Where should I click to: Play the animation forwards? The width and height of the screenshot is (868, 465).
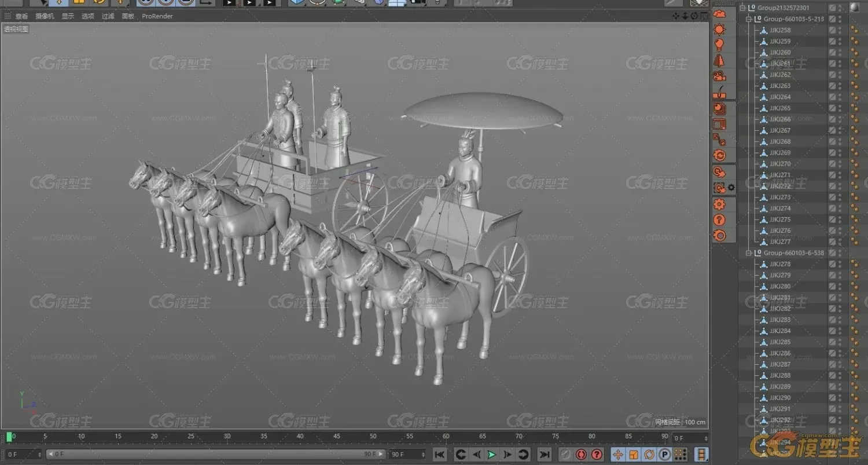(492, 455)
